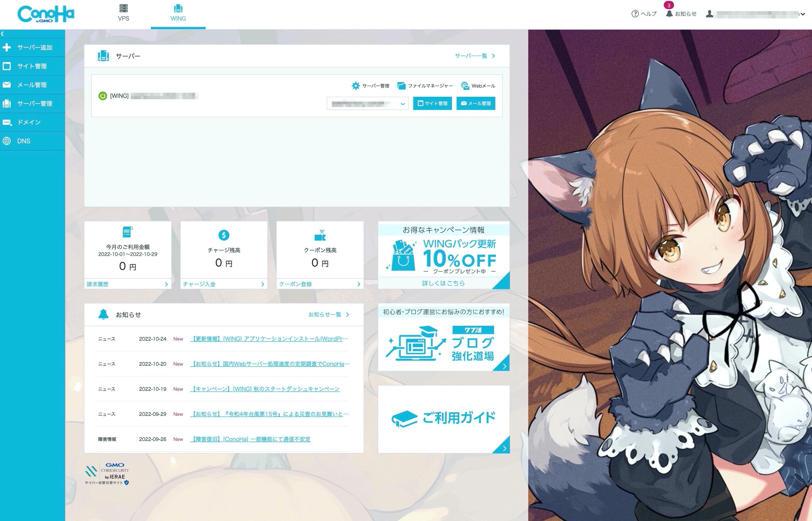The height and width of the screenshot is (521, 812).
Task: Click the blue サイト管理 button
Action: coord(432,104)
